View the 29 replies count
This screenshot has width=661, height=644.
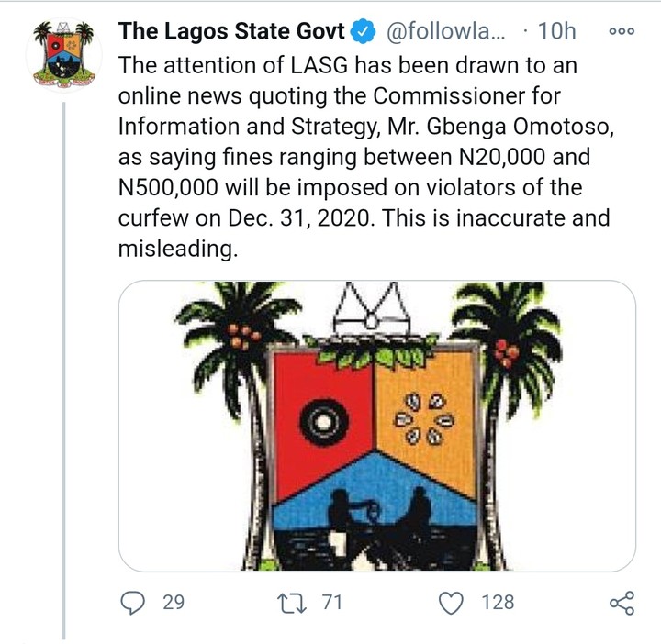(174, 602)
